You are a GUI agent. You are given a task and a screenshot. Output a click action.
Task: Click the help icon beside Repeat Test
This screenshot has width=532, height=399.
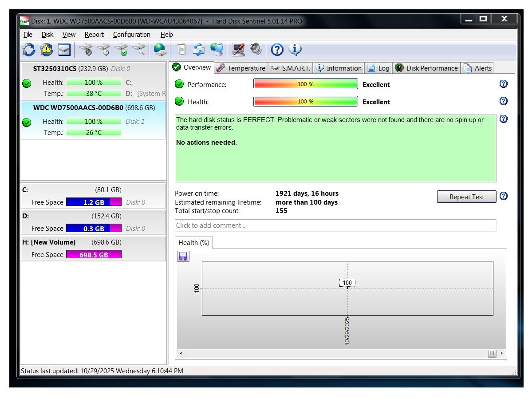[503, 196]
